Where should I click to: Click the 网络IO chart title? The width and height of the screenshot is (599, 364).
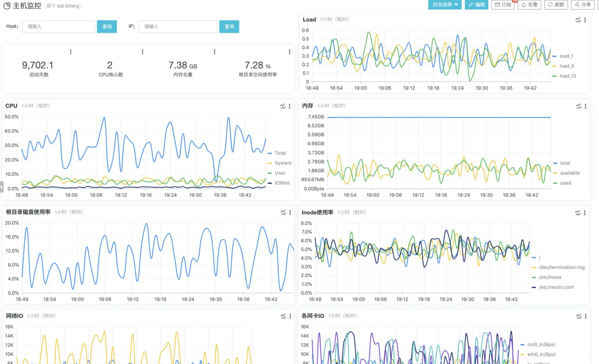click(x=15, y=316)
